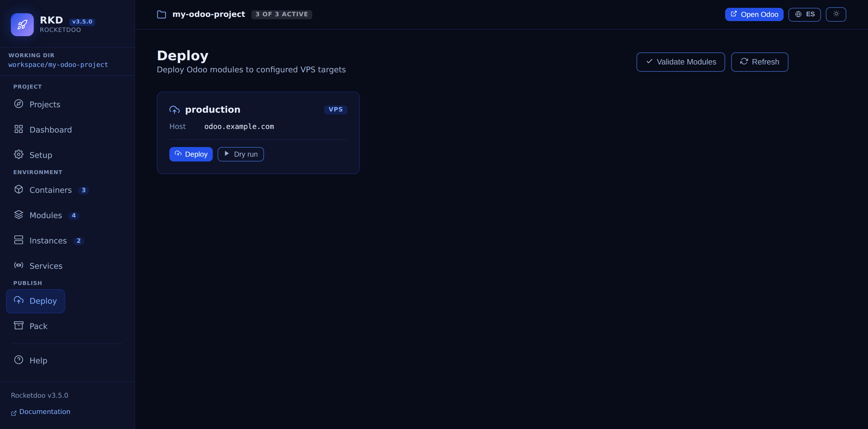Click the VPS badge on production card
The height and width of the screenshot is (429, 868).
pos(336,109)
